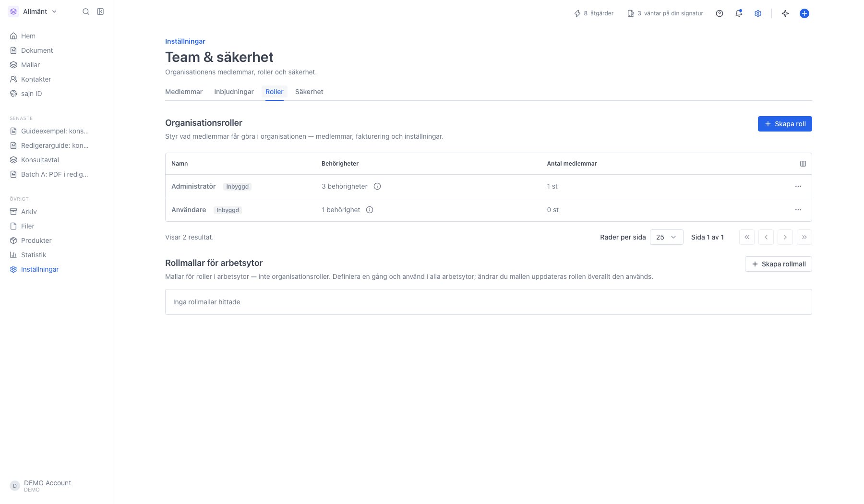Open 3 väntar på din signatur
This screenshot has width=864, height=504.
665,13
